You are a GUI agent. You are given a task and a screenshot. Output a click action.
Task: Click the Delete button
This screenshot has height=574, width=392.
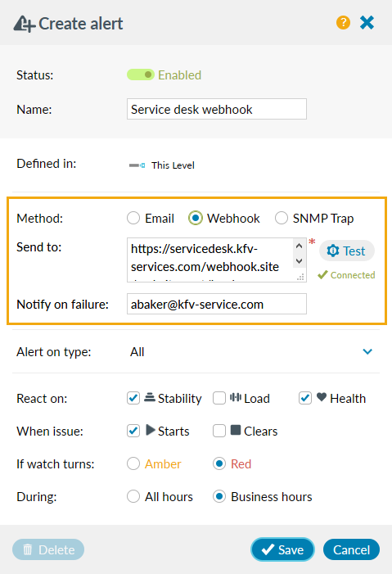tap(48, 549)
